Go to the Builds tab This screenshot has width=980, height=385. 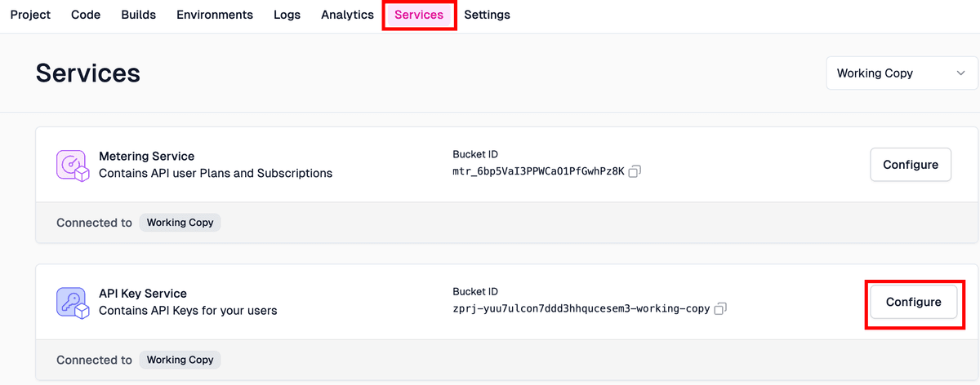point(138,15)
